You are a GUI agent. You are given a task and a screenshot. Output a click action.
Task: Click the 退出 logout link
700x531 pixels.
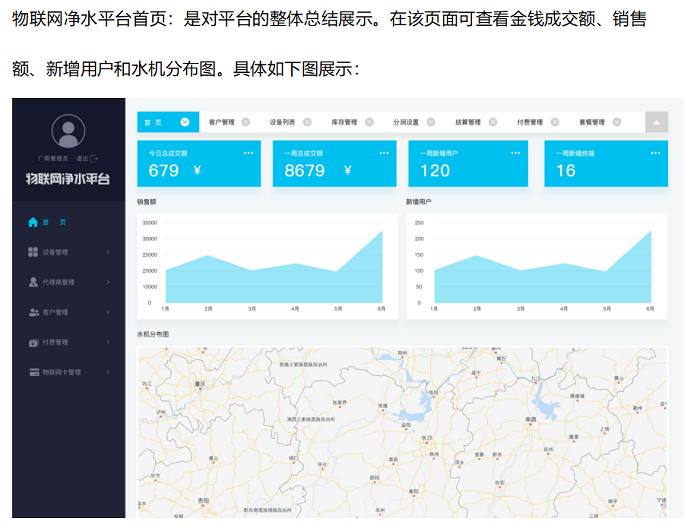(82, 159)
